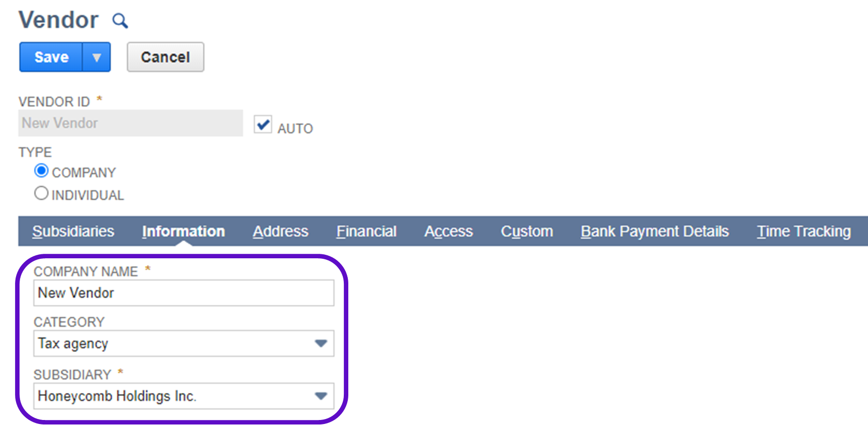The image size is (868, 431).
Task: Switch to the Financial tab
Action: (366, 231)
